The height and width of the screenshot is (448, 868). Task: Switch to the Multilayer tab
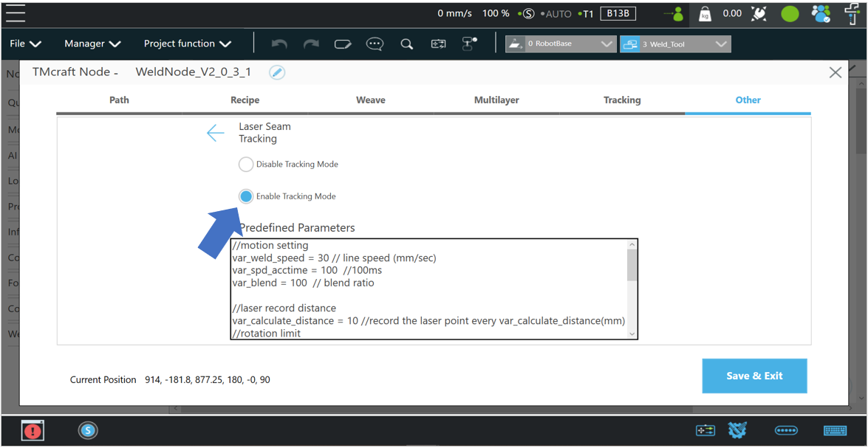click(x=496, y=100)
